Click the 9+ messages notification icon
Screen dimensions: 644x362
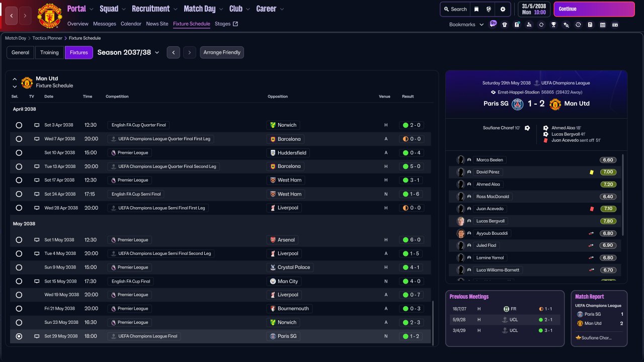(493, 24)
